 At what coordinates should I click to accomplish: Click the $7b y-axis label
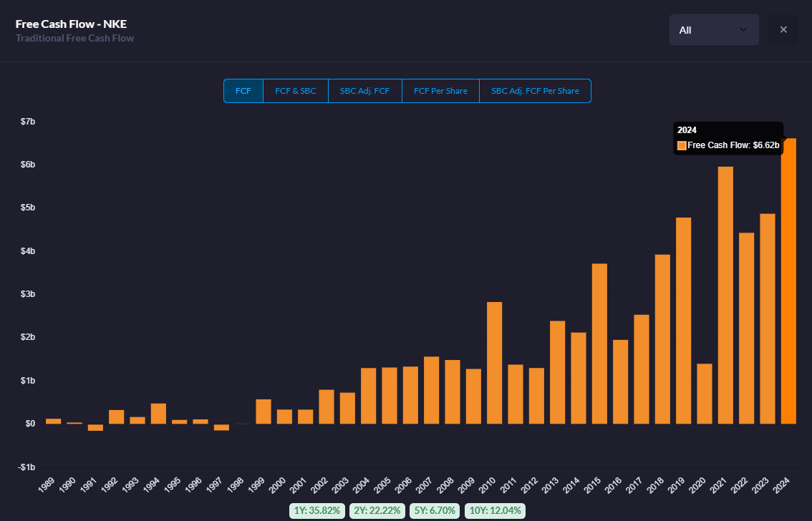(28, 122)
